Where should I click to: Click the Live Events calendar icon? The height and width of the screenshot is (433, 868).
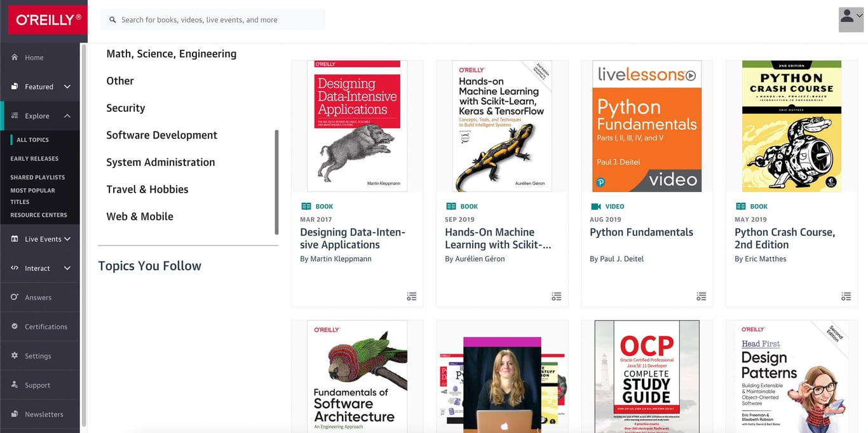pos(15,239)
